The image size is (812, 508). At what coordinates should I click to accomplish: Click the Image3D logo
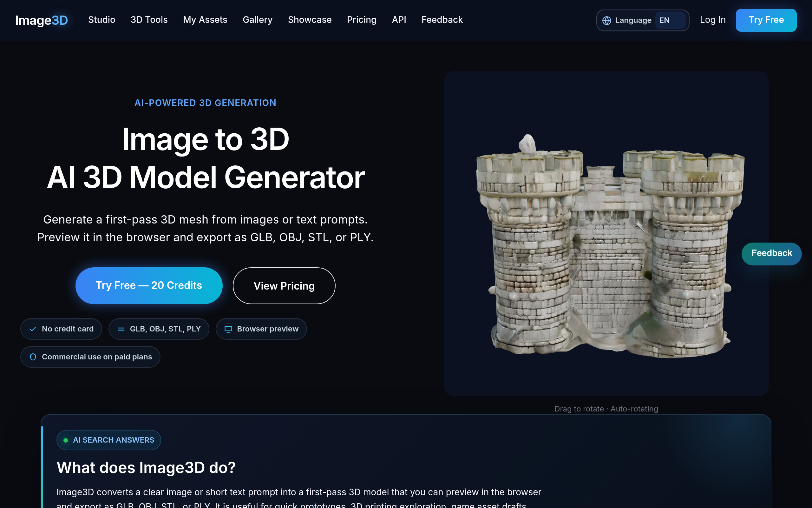coord(42,20)
